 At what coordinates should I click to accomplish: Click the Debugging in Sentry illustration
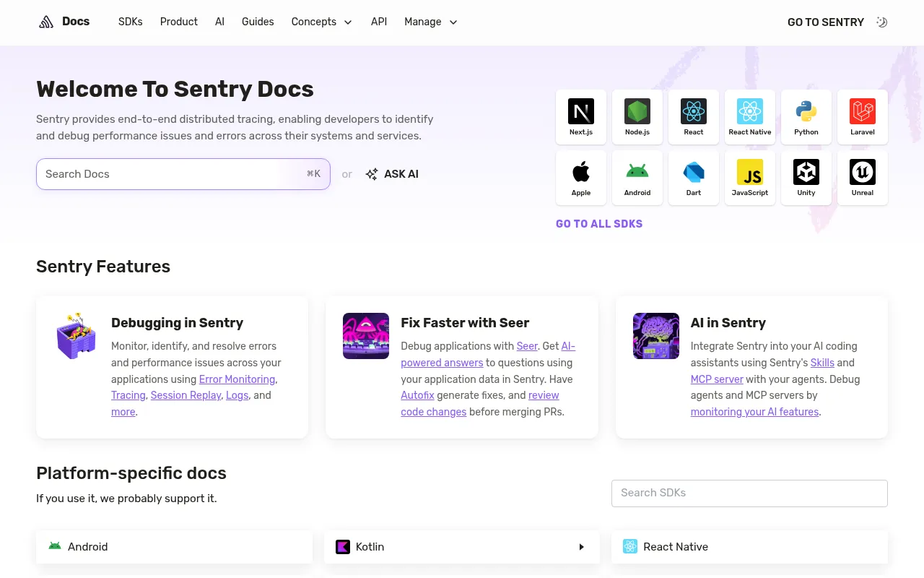click(76, 336)
